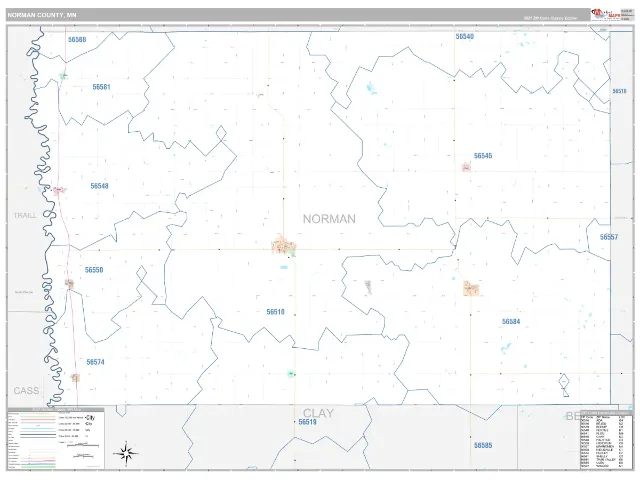Image resolution: width=640 pixels, height=480 pixels.
Task: Select ZIP code label 56519
Action: tap(307, 422)
